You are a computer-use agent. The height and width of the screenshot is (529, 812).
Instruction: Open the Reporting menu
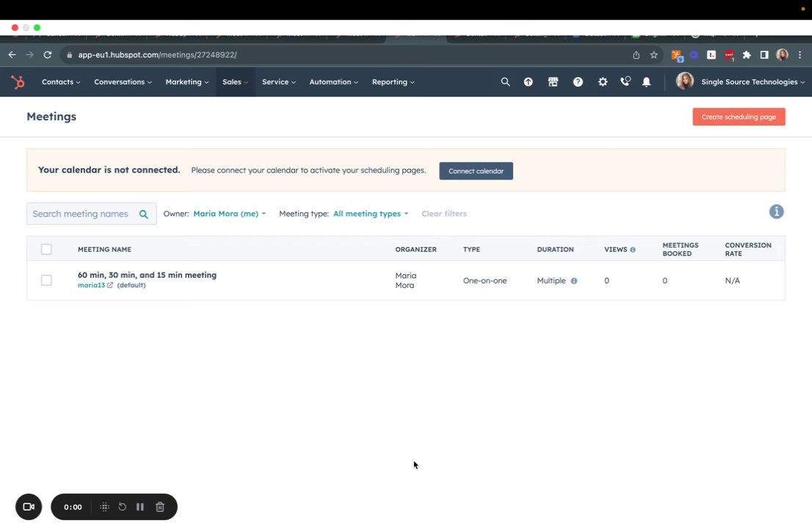(393, 82)
